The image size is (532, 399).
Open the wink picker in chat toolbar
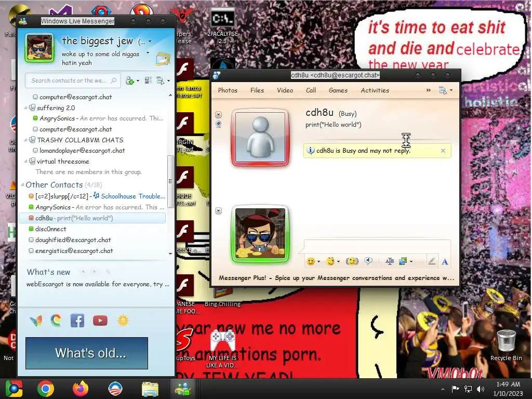click(330, 261)
